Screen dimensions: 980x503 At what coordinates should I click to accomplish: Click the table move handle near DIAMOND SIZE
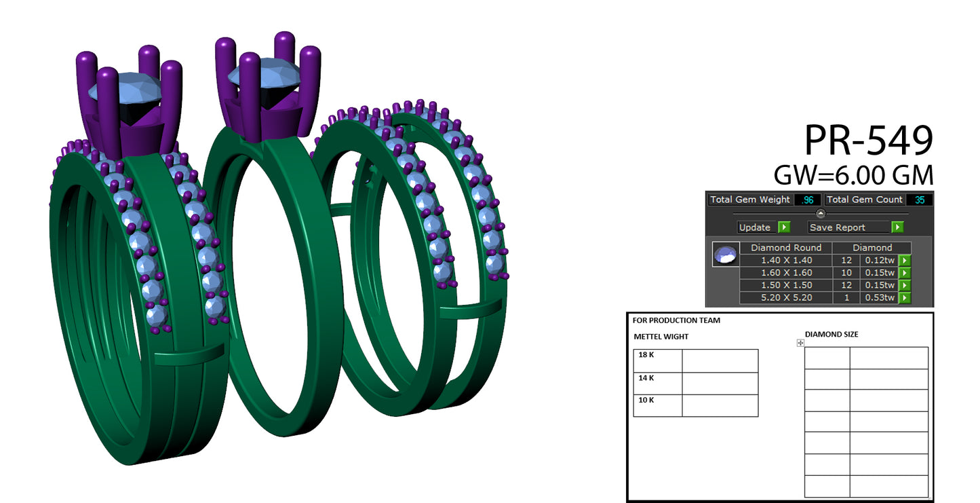(800, 343)
